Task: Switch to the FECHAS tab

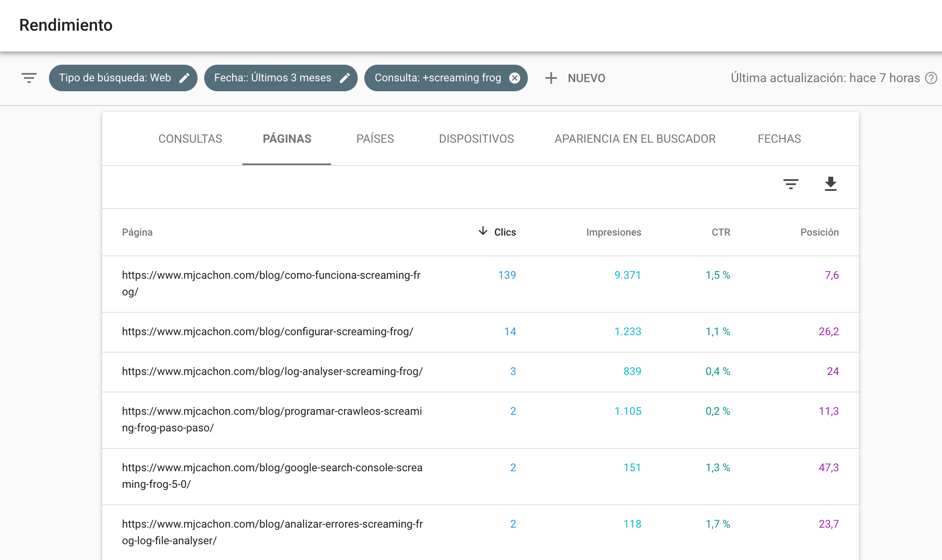Action: [779, 139]
